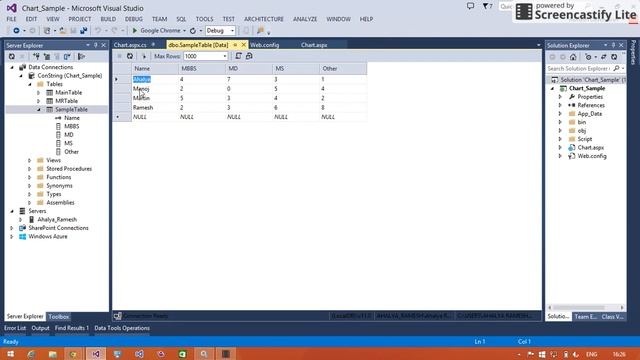This screenshot has width=640, height=360.
Task: Click the NULL cell under Other column
Action: [x=343, y=117]
